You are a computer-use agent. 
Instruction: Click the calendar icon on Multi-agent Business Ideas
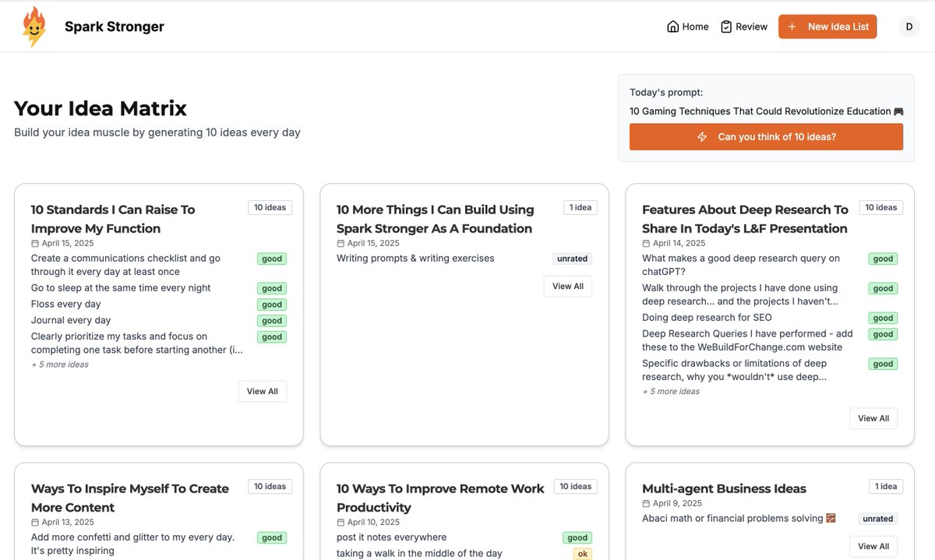647,502
